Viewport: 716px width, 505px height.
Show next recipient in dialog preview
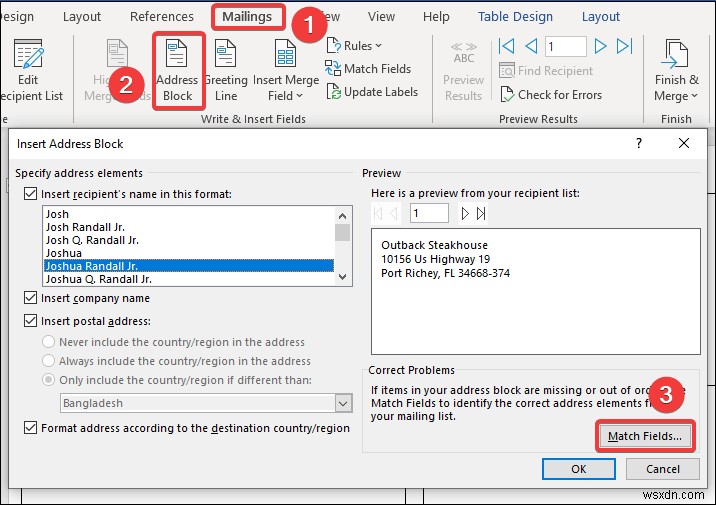tap(465, 213)
